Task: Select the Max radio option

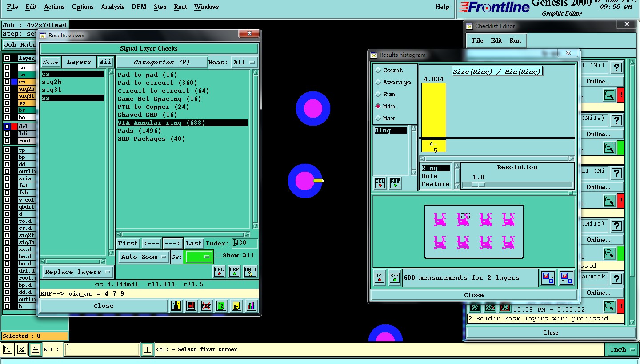Action: (x=379, y=119)
